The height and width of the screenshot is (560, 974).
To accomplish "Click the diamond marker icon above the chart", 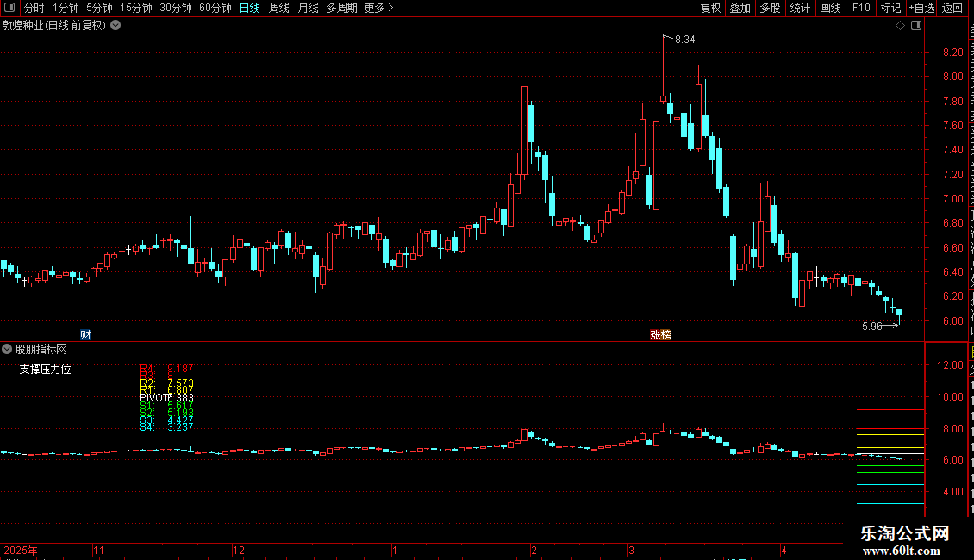I will coord(900,26).
